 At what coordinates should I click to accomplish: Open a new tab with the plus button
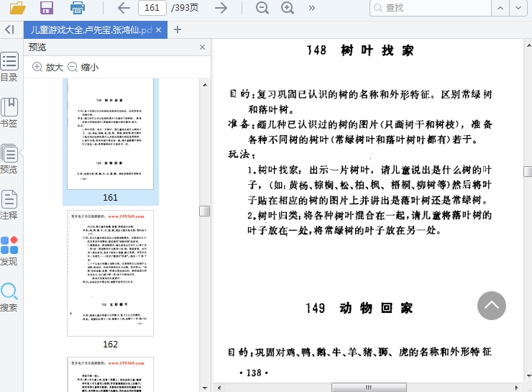[x=177, y=30]
